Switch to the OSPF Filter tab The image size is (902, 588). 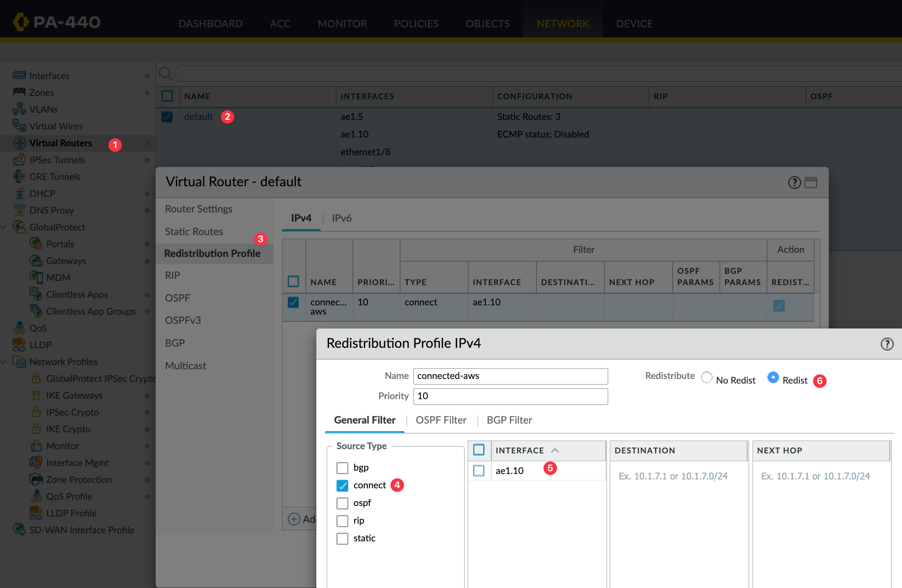441,420
